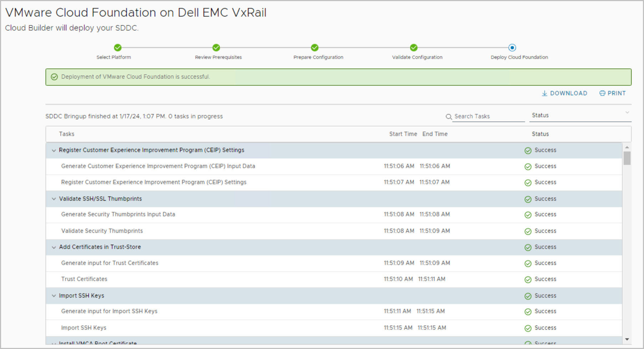Click the Tasks column header
Image resolution: width=644 pixels, height=349 pixels.
pyautogui.click(x=67, y=134)
